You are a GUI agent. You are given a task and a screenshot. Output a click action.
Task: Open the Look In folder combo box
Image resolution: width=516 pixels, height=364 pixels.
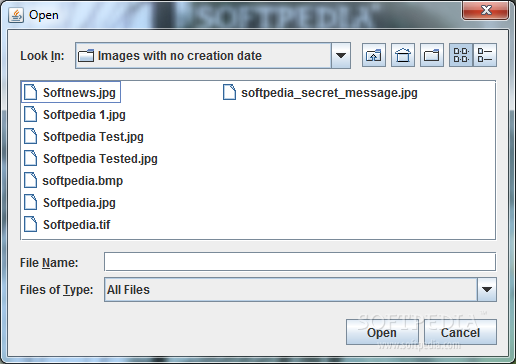click(213, 55)
